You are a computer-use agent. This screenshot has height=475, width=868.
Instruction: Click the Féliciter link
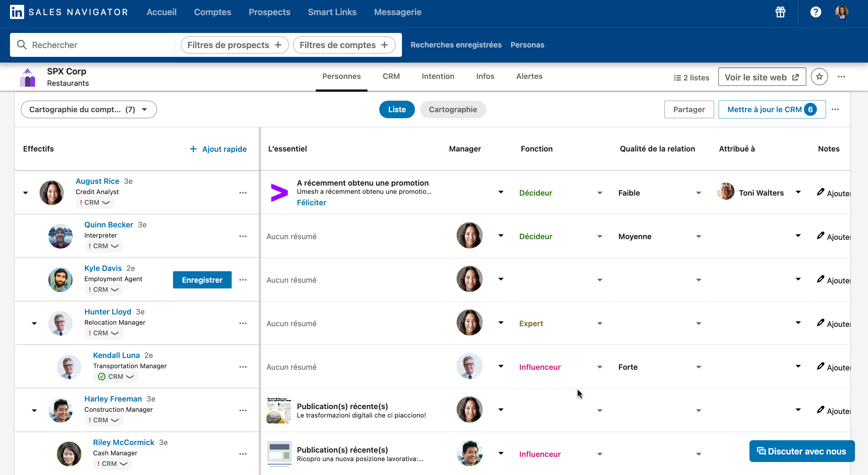click(x=311, y=203)
